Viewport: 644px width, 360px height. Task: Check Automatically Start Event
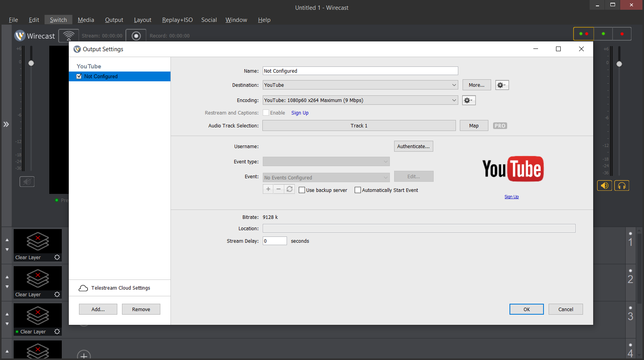coord(358,190)
